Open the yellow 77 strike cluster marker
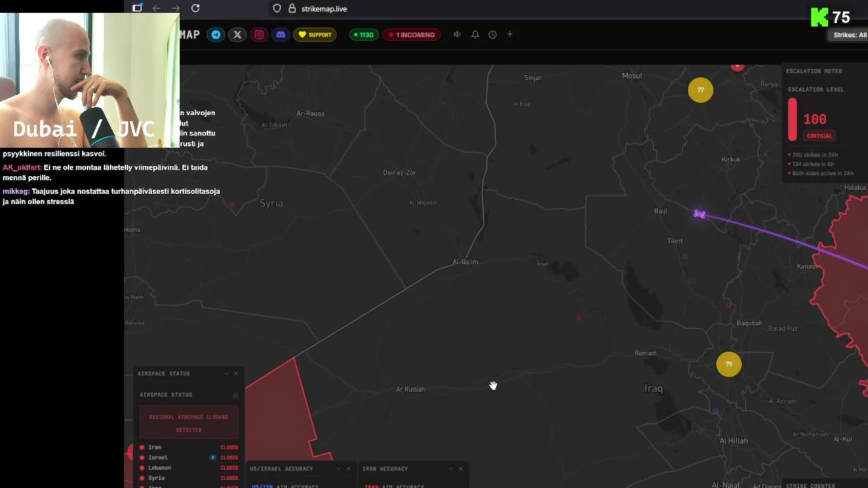The height and width of the screenshot is (488, 868). pyautogui.click(x=701, y=90)
